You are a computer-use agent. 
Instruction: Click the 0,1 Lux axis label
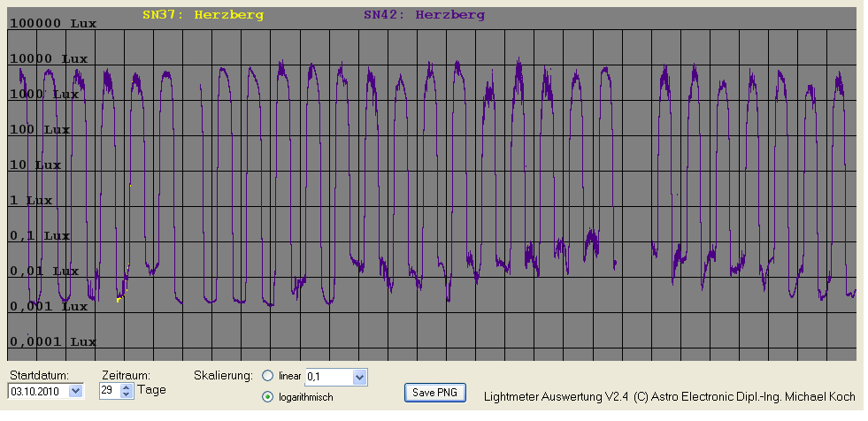tap(40, 236)
